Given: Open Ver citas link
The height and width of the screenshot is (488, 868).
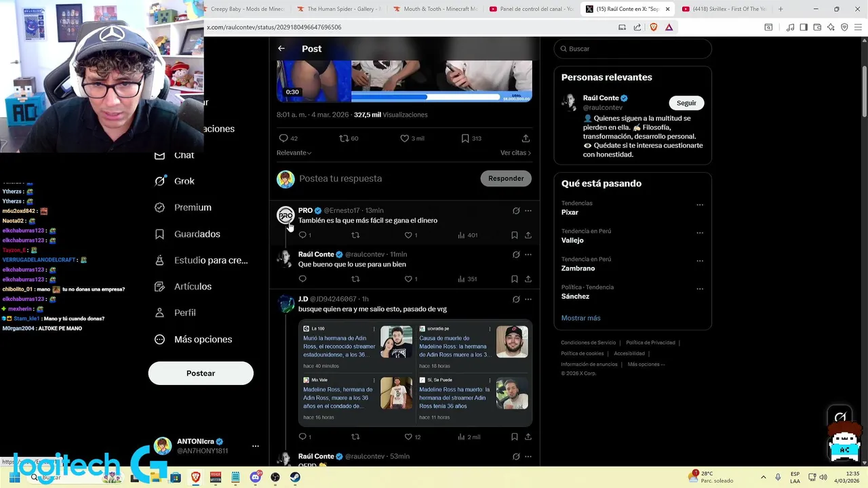Looking at the screenshot, I should tap(515, 152).
